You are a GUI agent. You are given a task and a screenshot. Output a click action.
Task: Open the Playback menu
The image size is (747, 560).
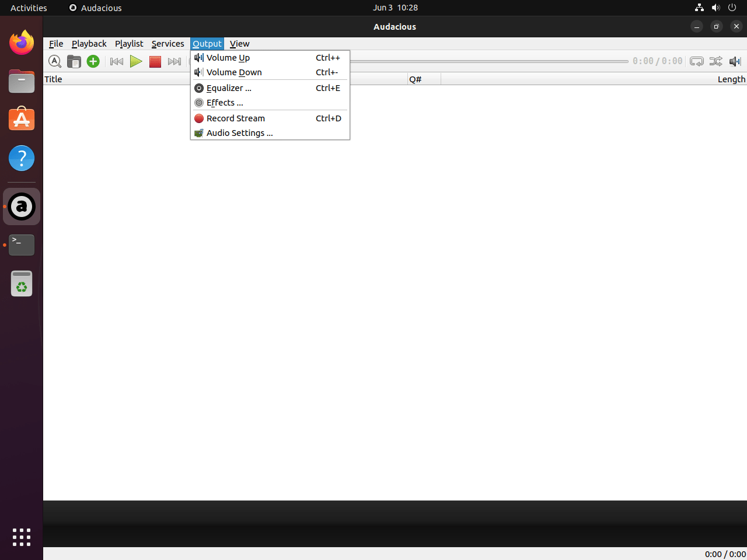click(89, 44)
